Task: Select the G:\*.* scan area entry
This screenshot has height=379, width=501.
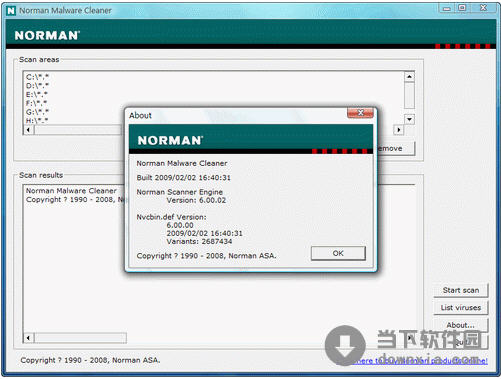Action: click(x=37, y=112)
